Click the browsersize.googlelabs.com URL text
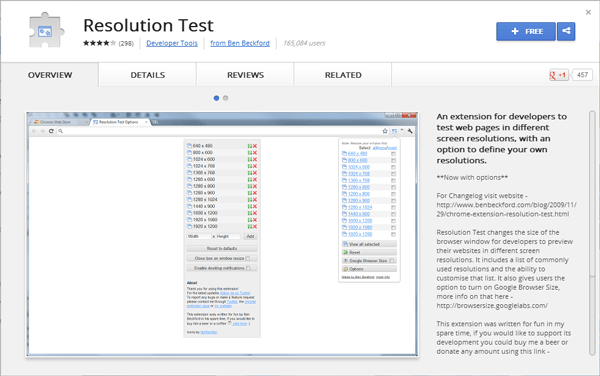 point(492,306)
